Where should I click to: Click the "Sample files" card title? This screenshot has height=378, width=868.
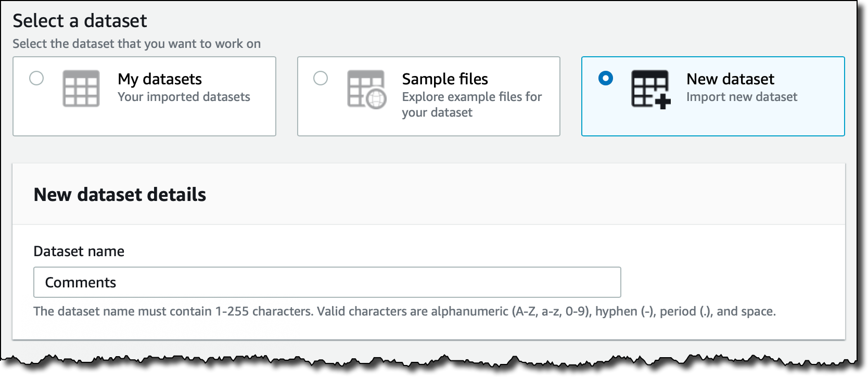[445, 79]
